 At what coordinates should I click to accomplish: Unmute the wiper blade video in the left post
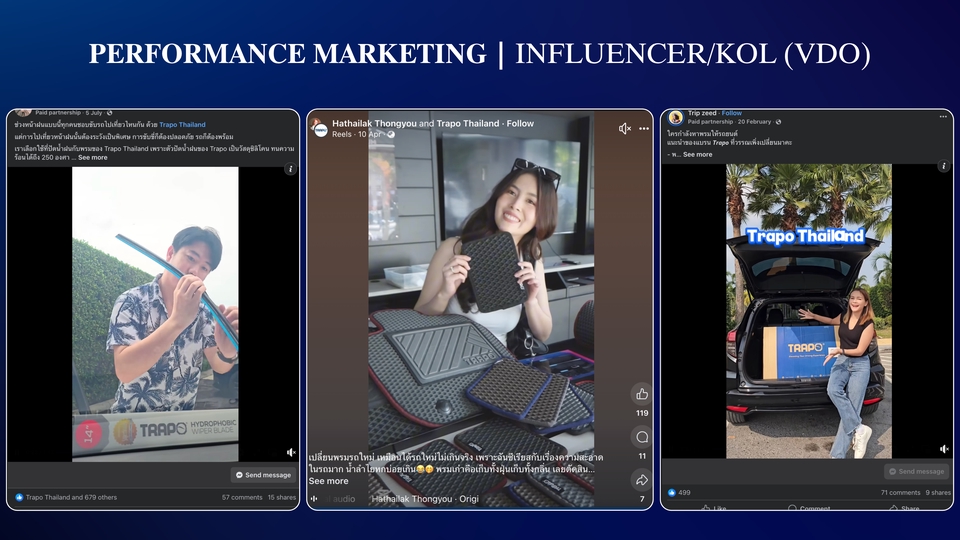pos(291,452)
